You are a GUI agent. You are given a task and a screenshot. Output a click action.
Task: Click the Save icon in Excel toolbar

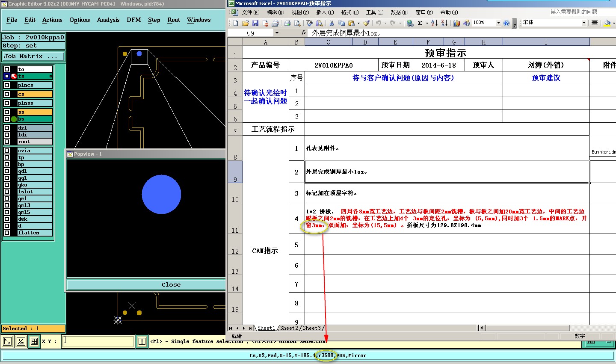[x=255, y=23]
